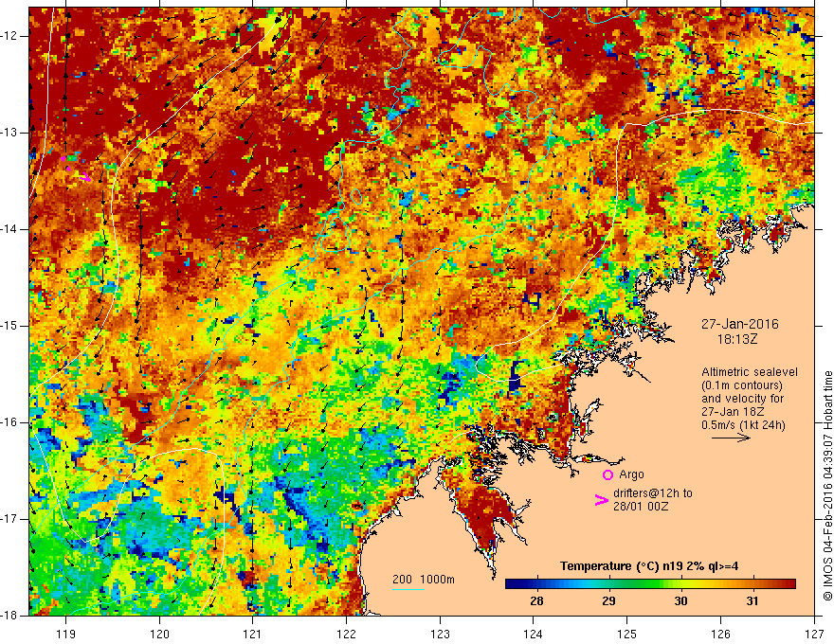Click the 'Temperature (°C) n19 2% ql>=4' title

[x=649, y=566]
